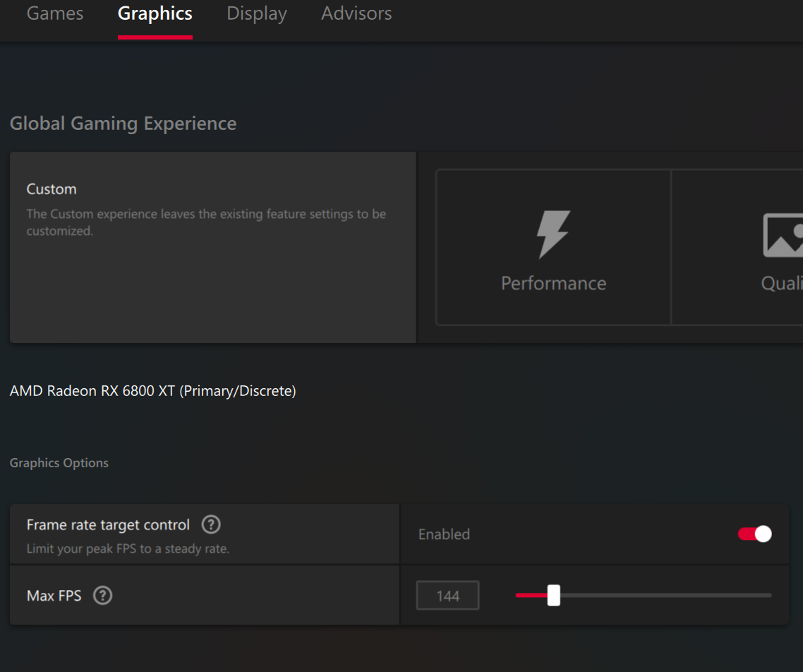Open help for Frame rate target control
This screenshot has width=803, height=672.
211,525
